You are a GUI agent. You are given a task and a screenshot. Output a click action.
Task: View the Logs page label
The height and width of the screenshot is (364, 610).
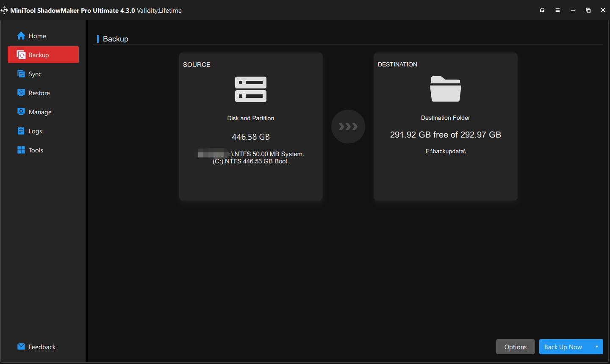[x=35, y=131]
